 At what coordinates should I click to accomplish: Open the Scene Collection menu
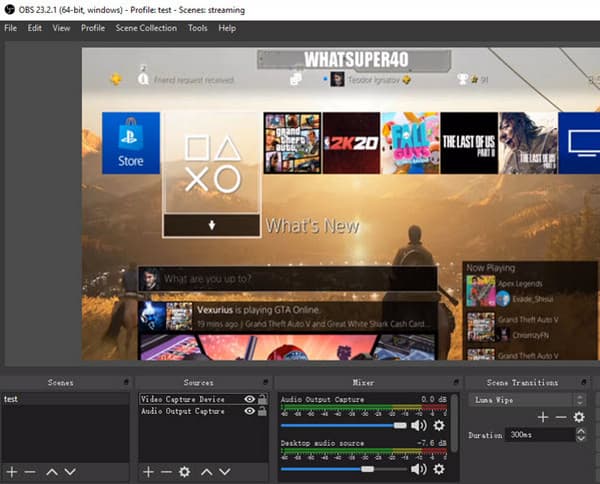[x=146, y=28]
